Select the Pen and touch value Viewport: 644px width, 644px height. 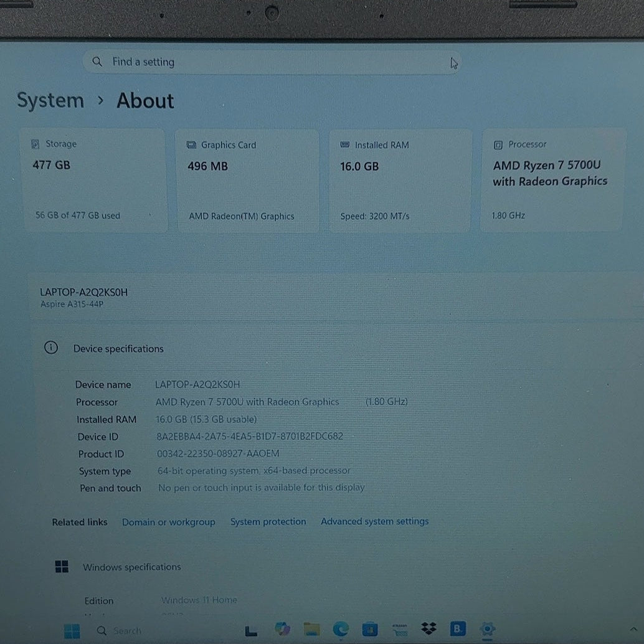pos(261,488)
